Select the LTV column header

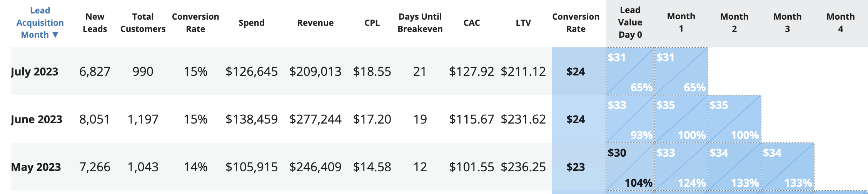pos(523,23)
